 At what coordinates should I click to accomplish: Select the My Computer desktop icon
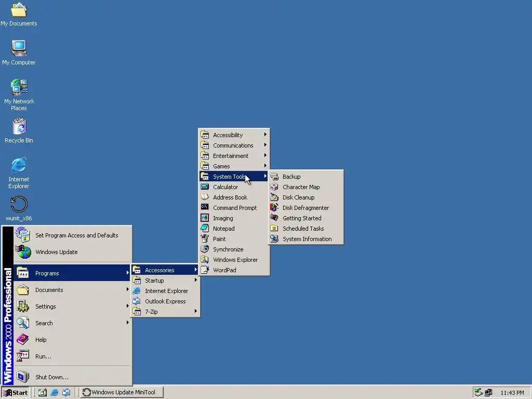tap(19, 52)
